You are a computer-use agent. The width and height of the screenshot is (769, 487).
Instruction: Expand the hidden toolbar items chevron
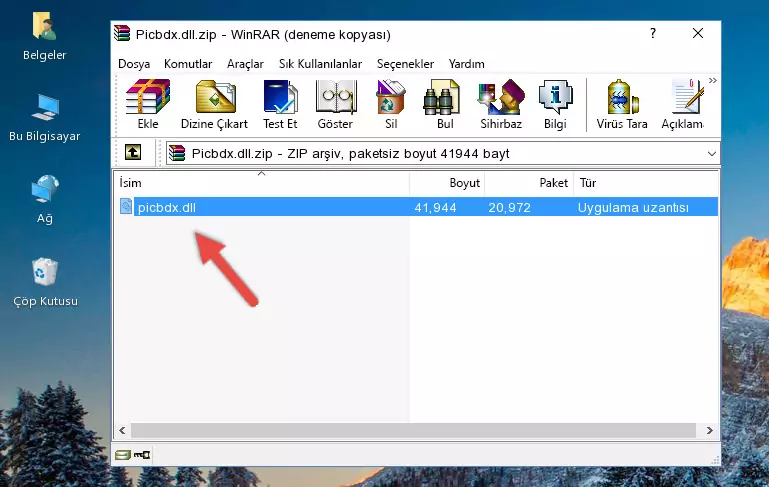(x=713, y=80)
